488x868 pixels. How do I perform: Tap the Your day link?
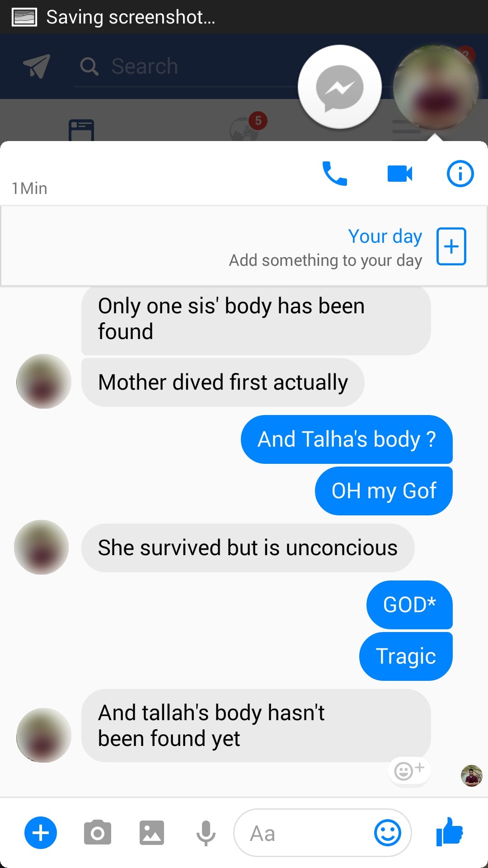(x=385, y=236)
